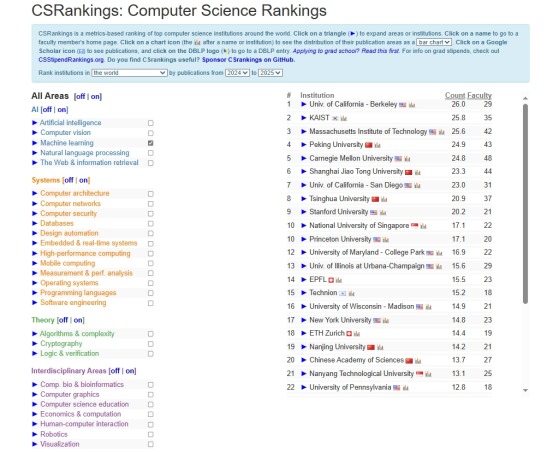The width and height of the screenshot is (554, 452).
Task: Open chart icon for University of Maryland - College Park
Action: [439, 253]
